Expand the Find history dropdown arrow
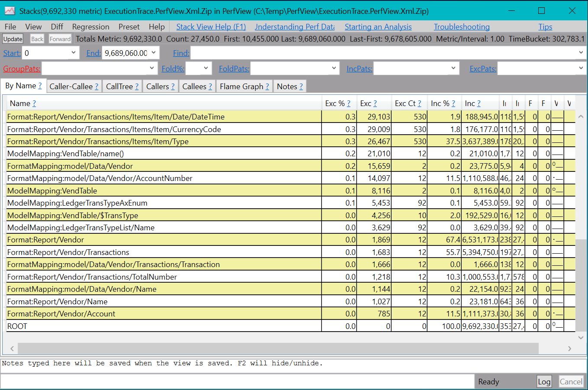 pos(581,53)
